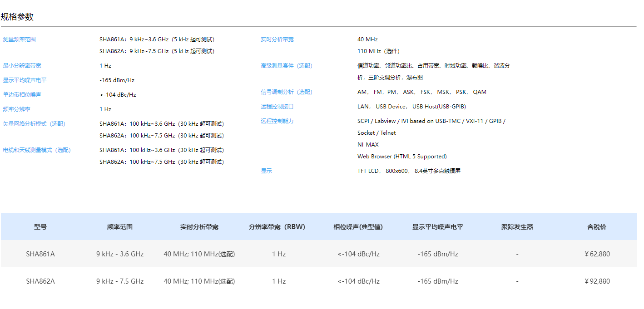
Task: Click the TFT LCD, 800x600 display value
Action: pyautogui.click(x=409, y=171)
